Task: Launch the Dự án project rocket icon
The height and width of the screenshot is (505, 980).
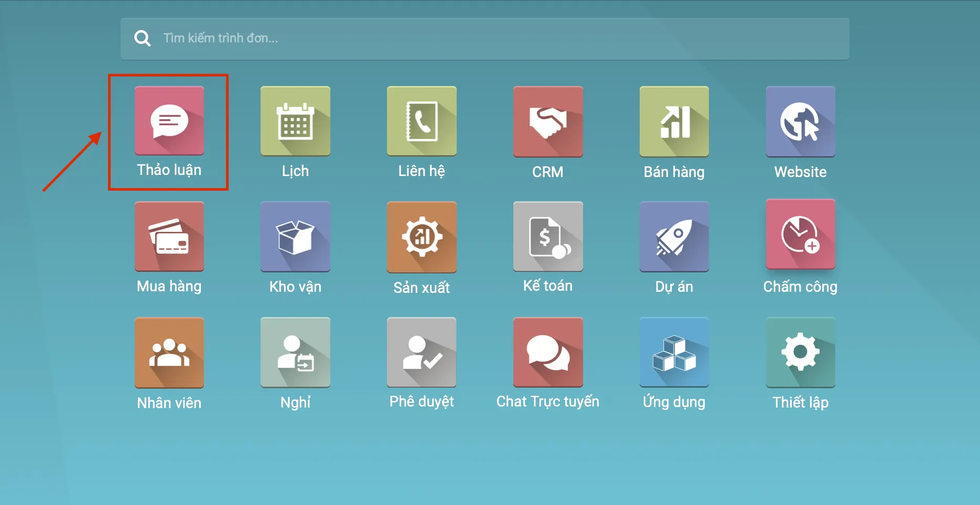Action: point(674,237)
